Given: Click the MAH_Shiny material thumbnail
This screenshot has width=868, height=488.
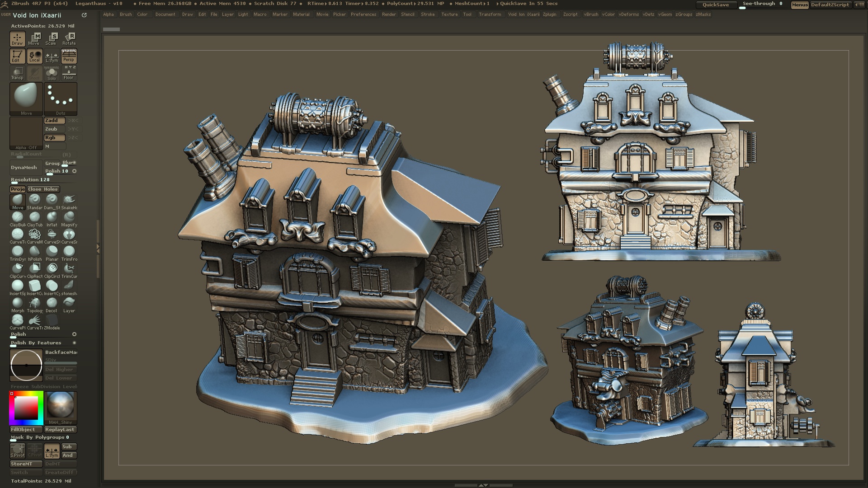Looking at the screenshot, I should pyautogui.click(x=61, y=406).
